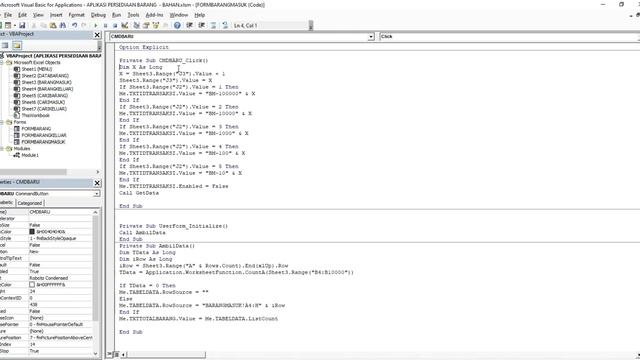Click Full Module View button at code window bottom

tap(116, 354)
